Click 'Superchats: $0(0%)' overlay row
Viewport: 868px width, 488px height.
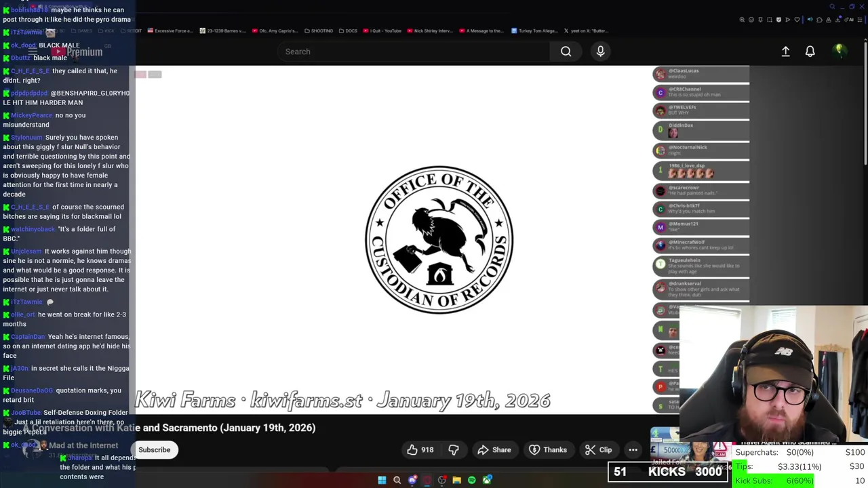(x=800, y=452)
